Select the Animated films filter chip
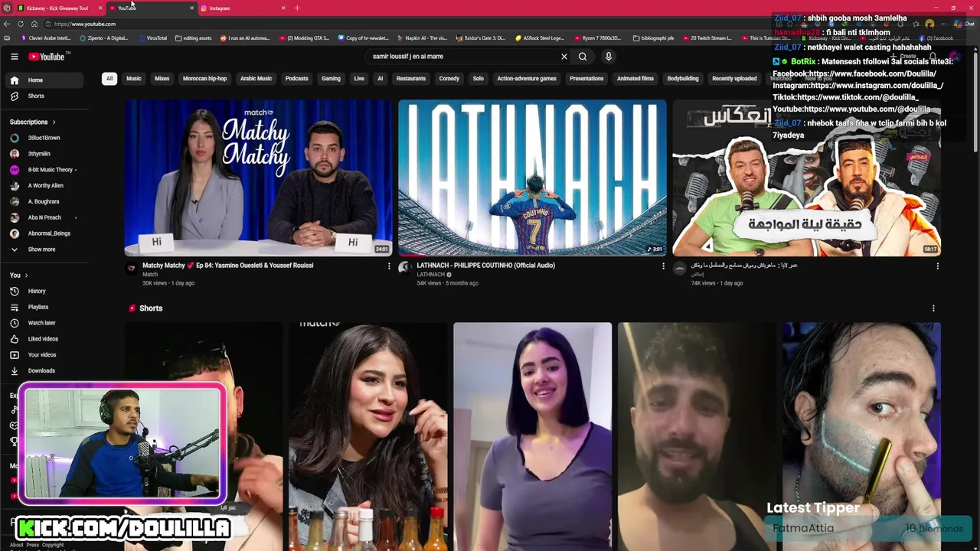The width and height of the screenshot is (980, 551). coord(635,78)
